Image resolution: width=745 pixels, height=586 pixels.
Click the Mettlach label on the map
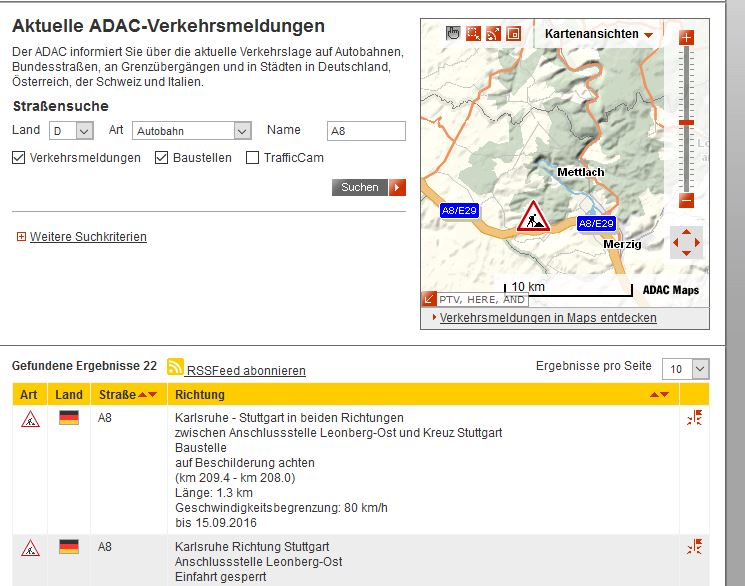[581, 172]
